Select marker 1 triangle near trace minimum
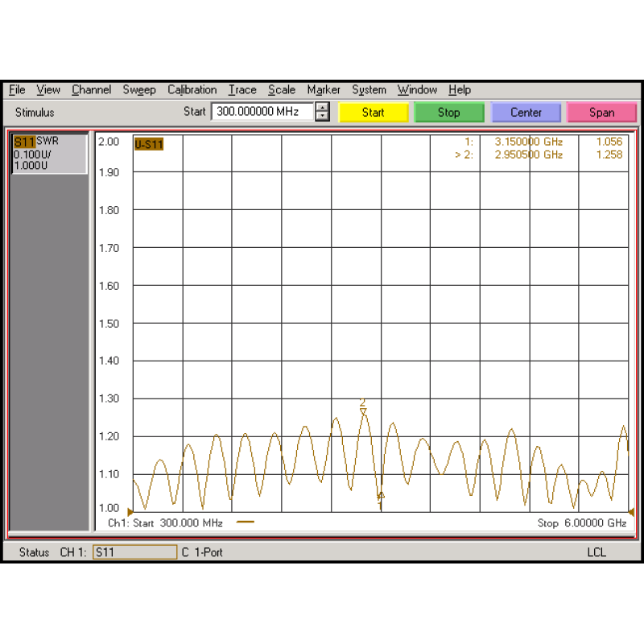The height and width of the screenshot is (644, 644). [381, 496]
